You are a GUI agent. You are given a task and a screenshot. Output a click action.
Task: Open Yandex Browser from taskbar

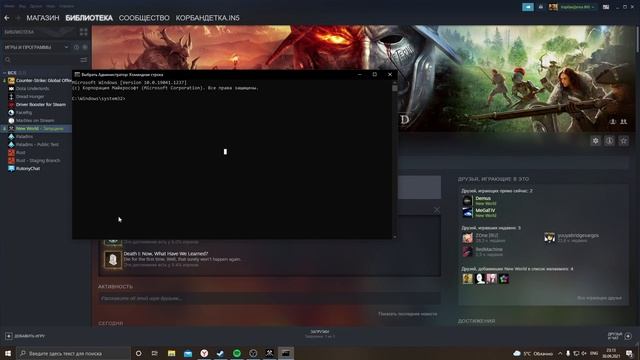click(204, 353)
